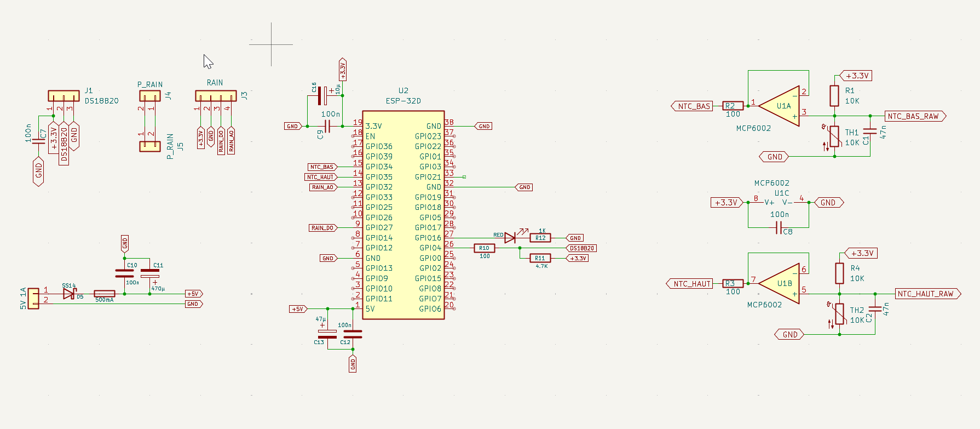Click the RAIN_DO label at GPIO27

pyautogui.click(x=323, y=228)
